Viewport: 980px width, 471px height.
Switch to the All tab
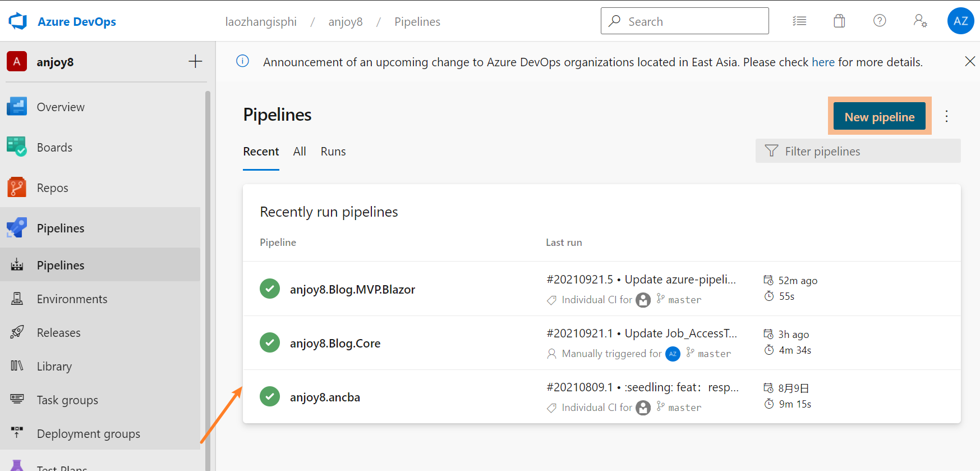[x=300, y=152]
